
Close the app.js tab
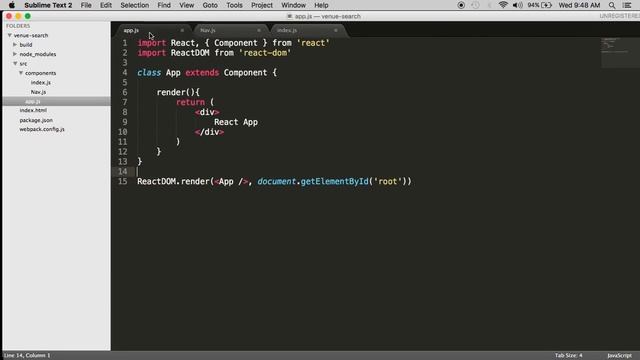click(x=182, y=30)
